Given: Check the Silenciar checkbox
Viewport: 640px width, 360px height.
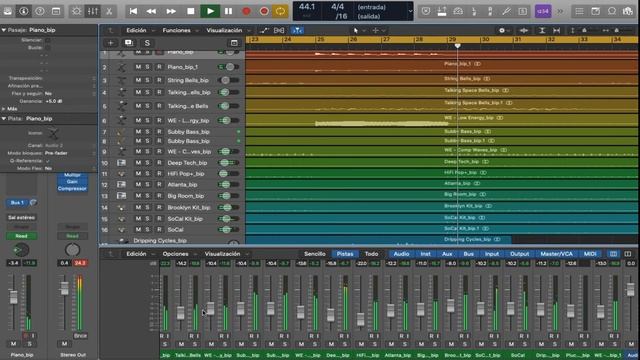Looking at the screenshot, I should pyautogui.click(x=48, y=40).
